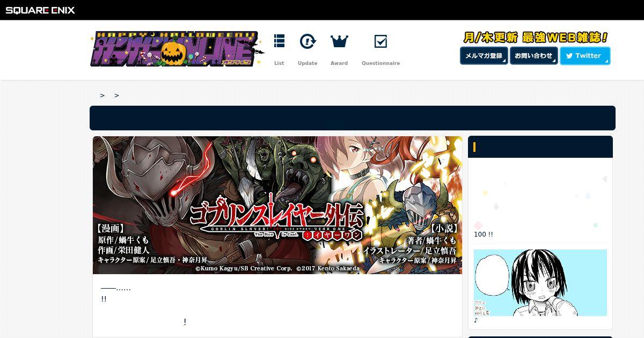This screenshot has height=338, width=644.
Task: Click the Questionnaire label text
Action: click(x=380, y=63)
